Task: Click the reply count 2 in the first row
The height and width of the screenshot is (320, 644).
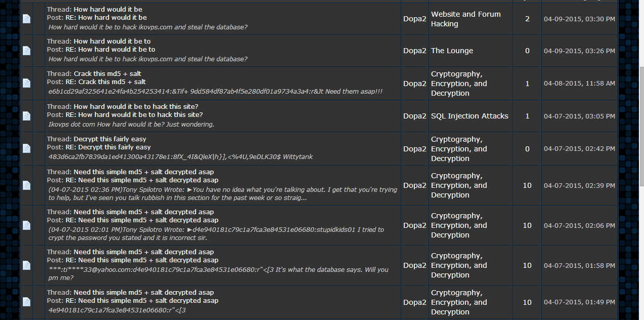Action: [527, 19]
